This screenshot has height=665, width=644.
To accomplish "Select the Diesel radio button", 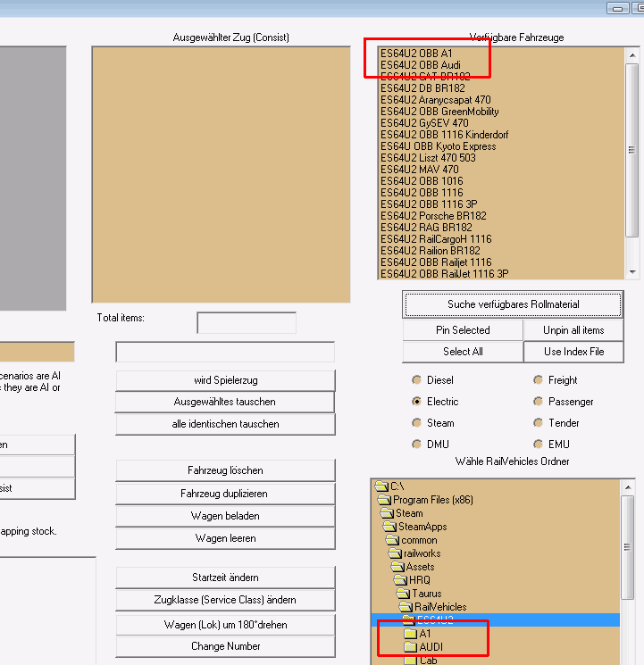I will [417, 380].
